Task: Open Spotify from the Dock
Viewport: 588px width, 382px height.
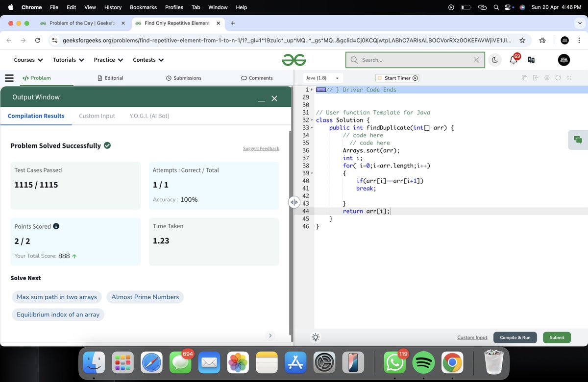Action: [x=423, y=363]
